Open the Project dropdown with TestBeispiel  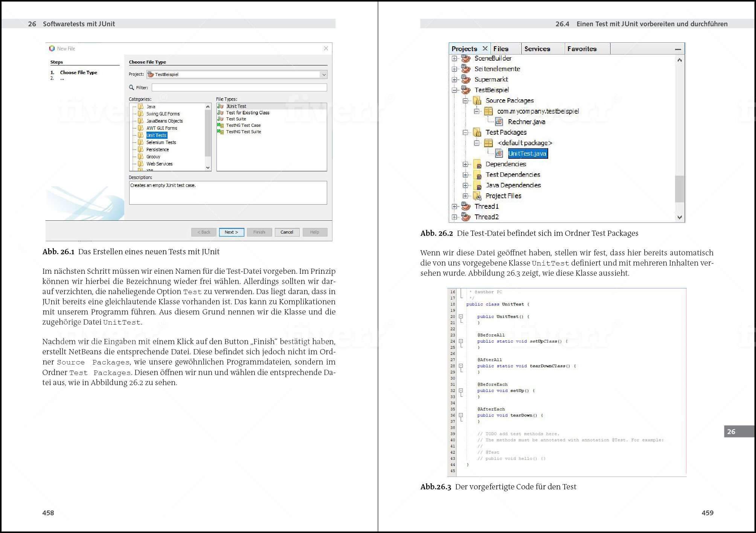323,74
